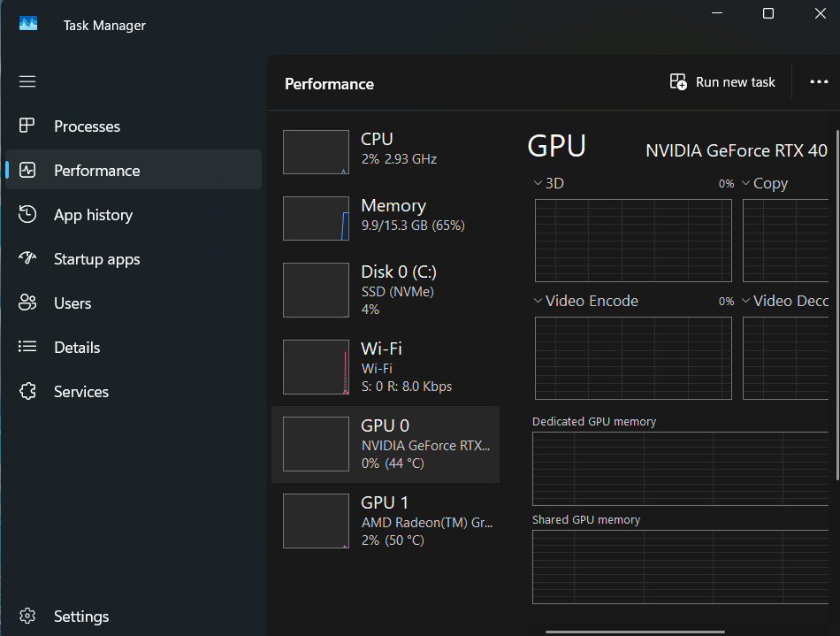This screenshot has height=636, width=840.
Task: Click the large GPU title heading
Action: 556,146
